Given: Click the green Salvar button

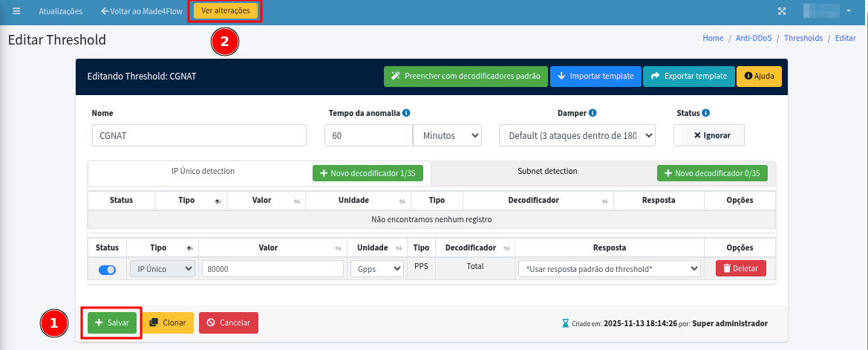Looking at the screenshot, I should (111, 323).
